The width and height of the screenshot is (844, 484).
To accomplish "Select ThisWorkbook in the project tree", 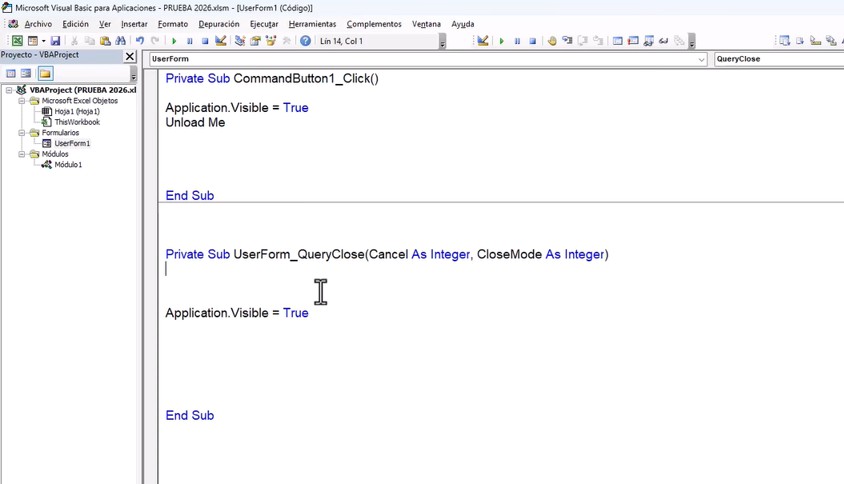I will [76, 122].
